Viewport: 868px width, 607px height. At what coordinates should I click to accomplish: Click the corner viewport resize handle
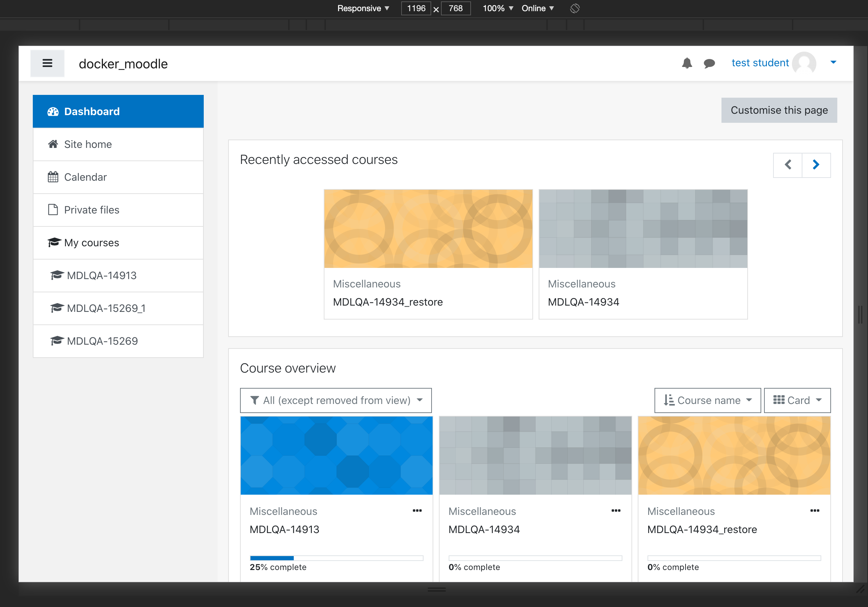860,589
